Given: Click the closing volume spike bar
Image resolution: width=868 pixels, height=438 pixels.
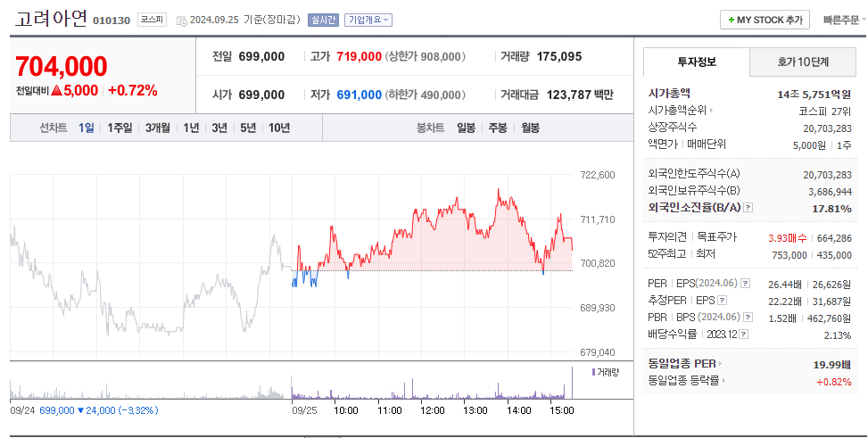Looking at the screenshot, I should tap(572, 382).
